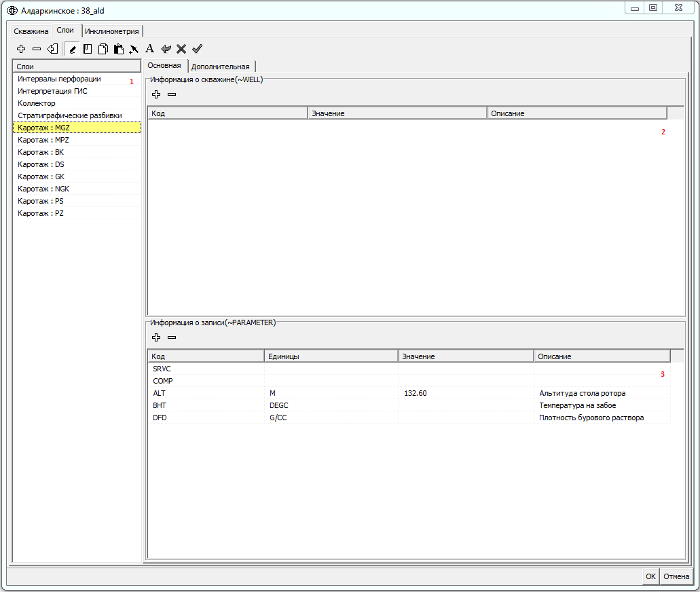Click the bookmark page icon in the toolbar
700x592 pixels.
coord(88,49)
